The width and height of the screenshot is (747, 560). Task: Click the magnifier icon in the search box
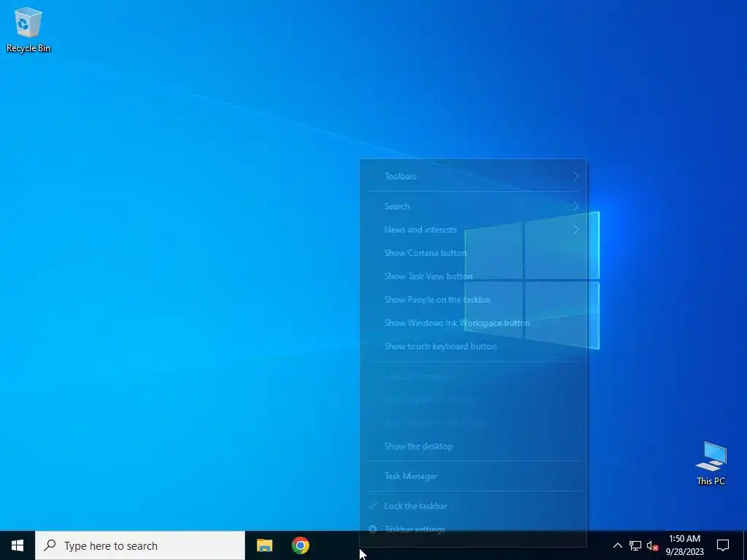point(50,545)
